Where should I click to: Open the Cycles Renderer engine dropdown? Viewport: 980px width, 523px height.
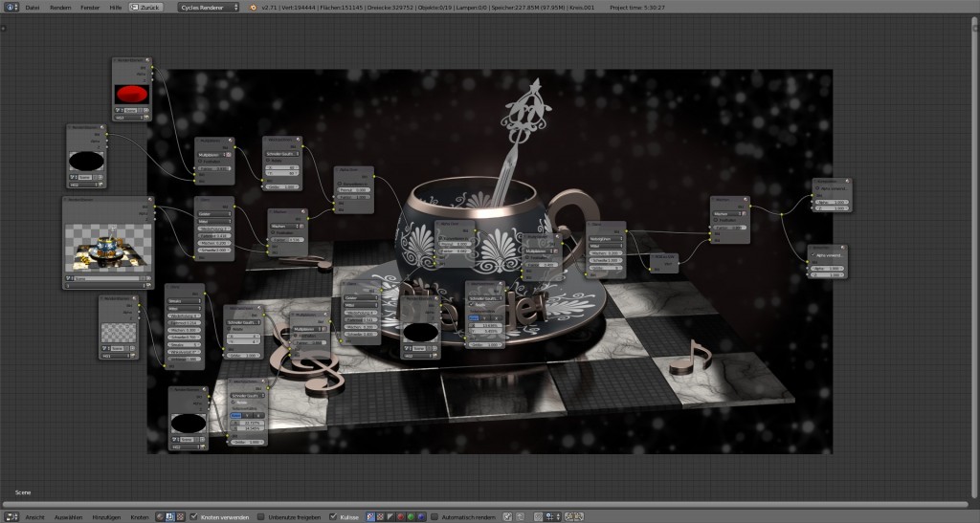pyautogui.click(x=209, y=8)
